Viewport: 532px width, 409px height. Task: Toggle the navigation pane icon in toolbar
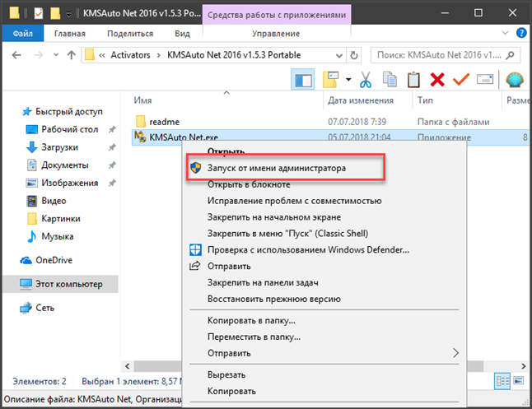point(303,80)
